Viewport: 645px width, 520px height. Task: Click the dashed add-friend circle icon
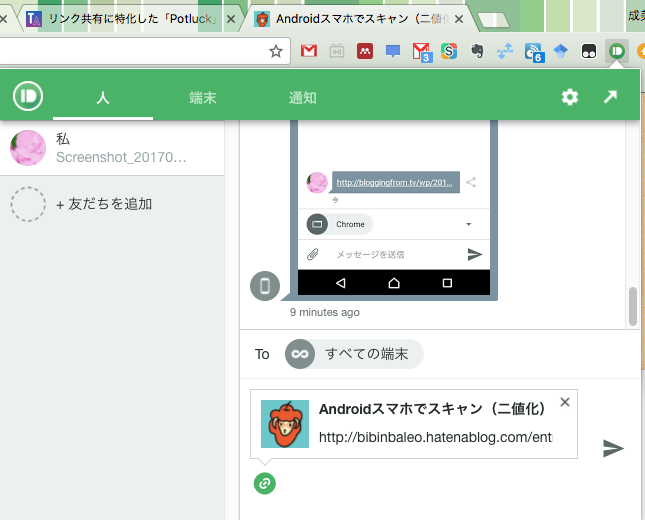click(x=28, y=204)
